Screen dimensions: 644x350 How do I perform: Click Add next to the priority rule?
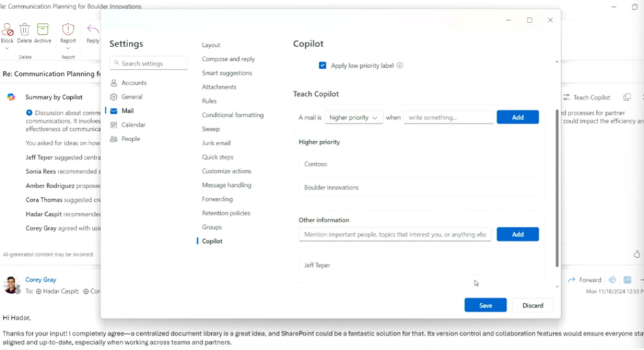(x=518, y=117)
